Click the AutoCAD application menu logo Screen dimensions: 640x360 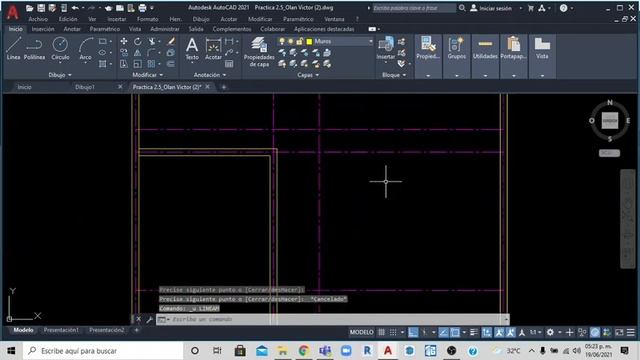(13, 12)
